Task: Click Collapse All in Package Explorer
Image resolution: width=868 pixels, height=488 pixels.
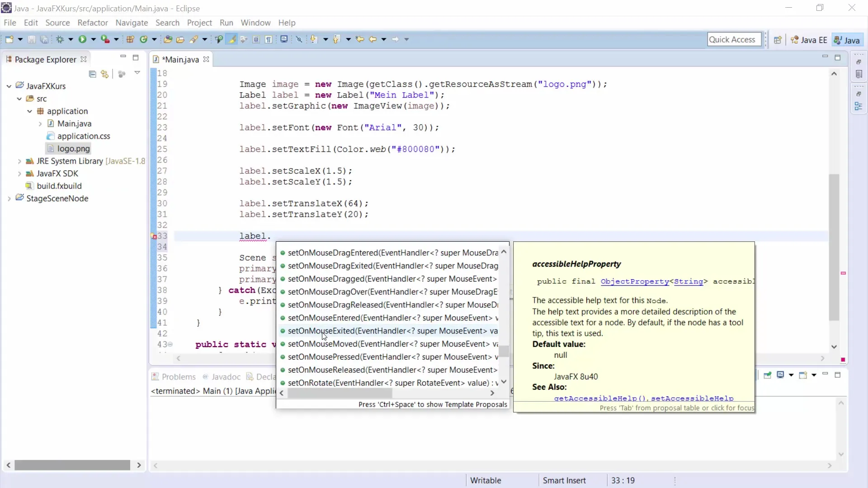Action: click(x=93, y=74)
